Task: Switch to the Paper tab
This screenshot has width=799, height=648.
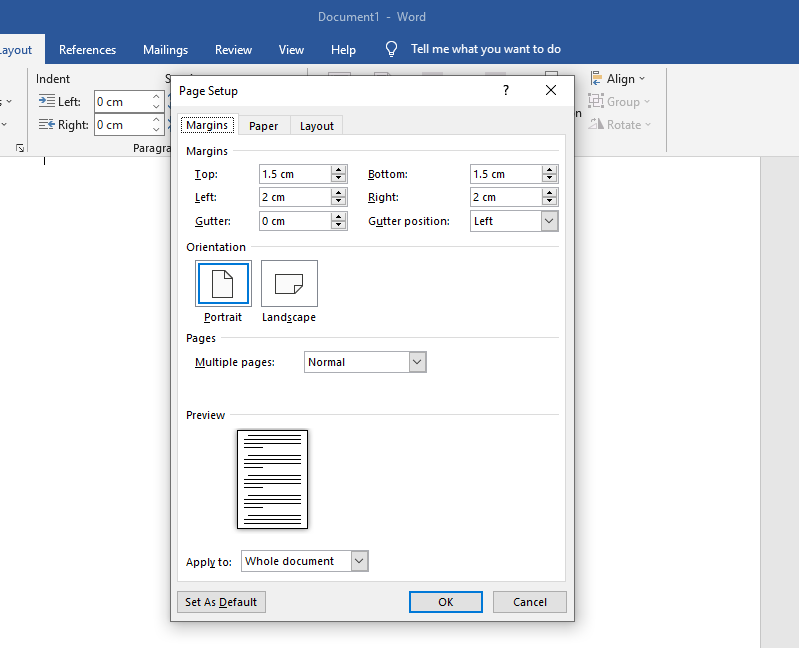Action: coord(264,126)
